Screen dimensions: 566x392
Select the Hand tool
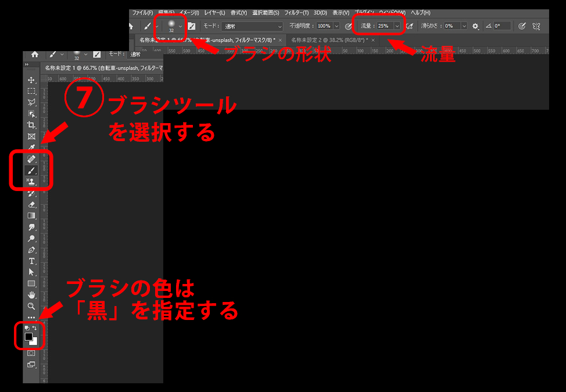point(31,295)
